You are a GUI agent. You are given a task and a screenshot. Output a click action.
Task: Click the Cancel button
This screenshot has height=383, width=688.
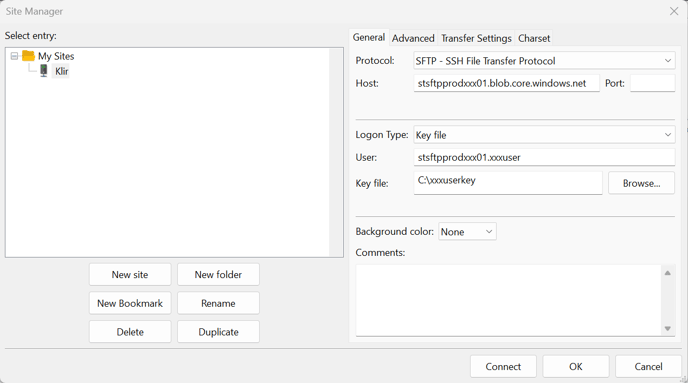pos(648,366)
